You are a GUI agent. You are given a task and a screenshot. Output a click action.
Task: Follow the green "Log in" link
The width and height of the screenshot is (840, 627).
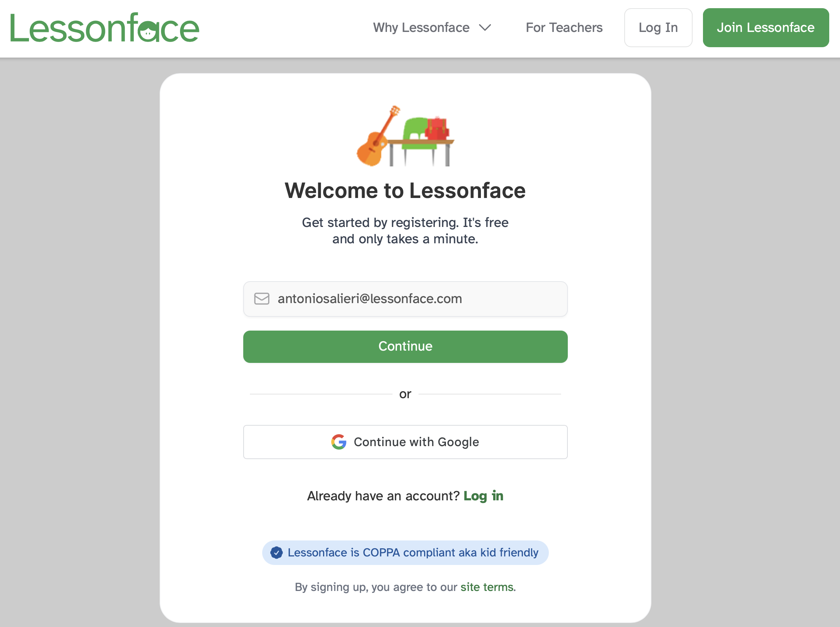[x=484, y=496]
